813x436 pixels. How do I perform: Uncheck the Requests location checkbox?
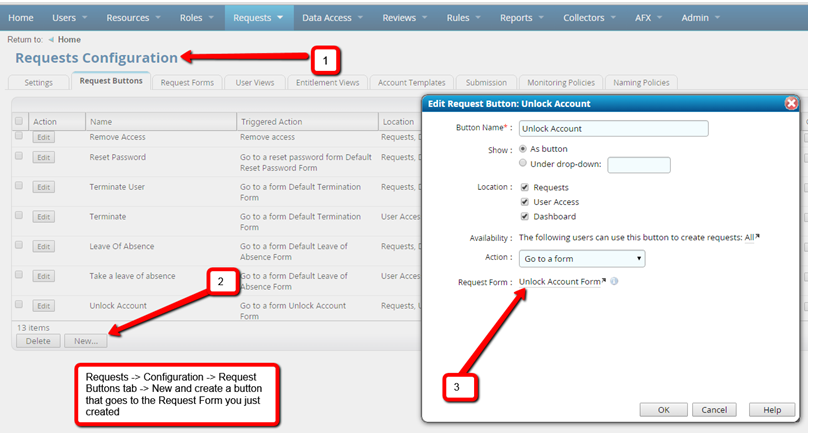(525, 187)
